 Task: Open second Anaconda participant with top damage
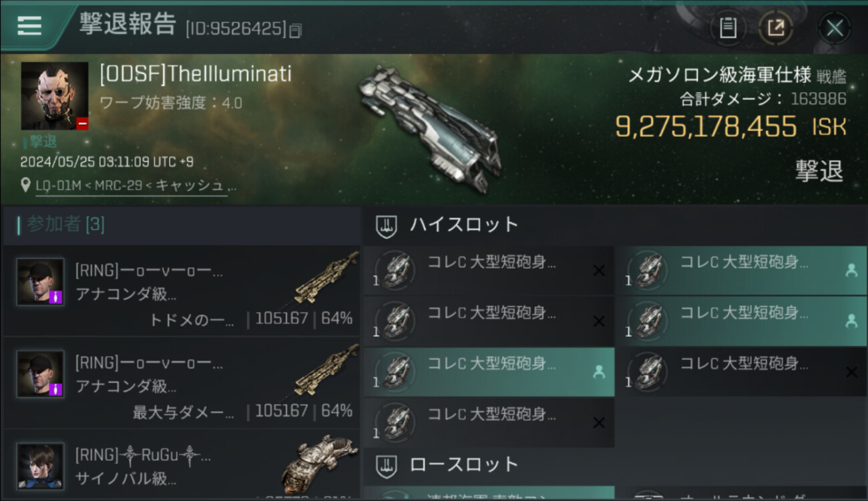click(180, 383)
